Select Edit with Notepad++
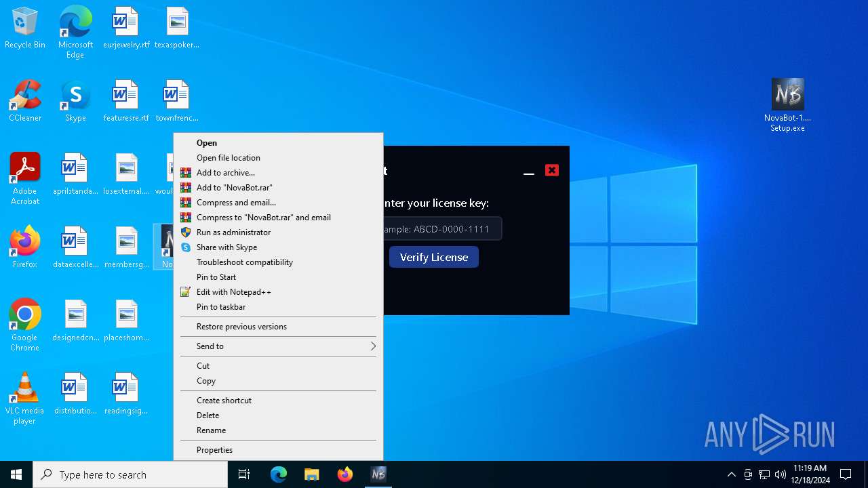Screen dimensions: 868x488 pos(278,292)
